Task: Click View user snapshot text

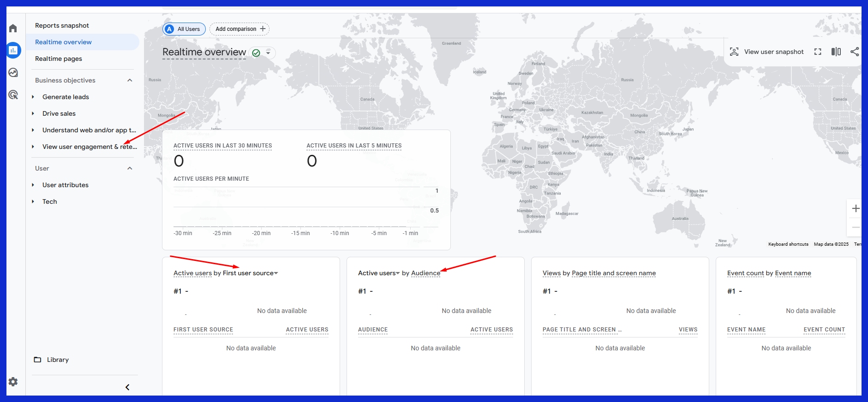Action: coord(774,52)
